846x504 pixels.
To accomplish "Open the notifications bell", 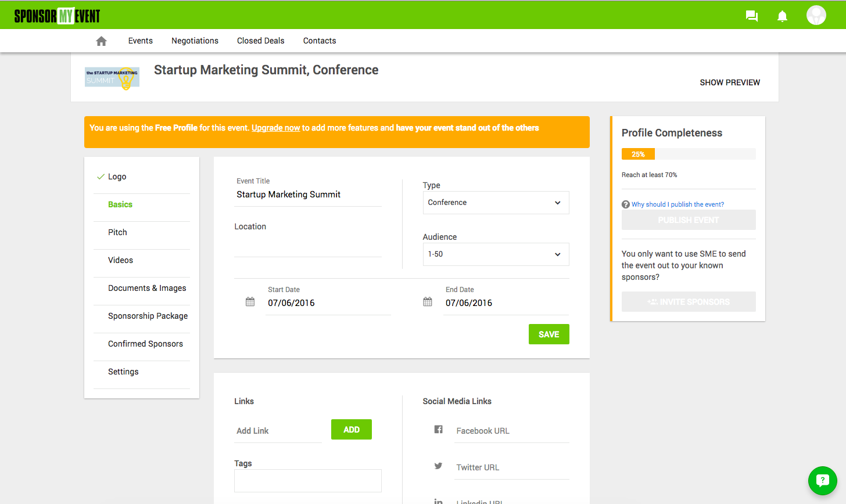I will pyautogui.click(x=782, y=16).
